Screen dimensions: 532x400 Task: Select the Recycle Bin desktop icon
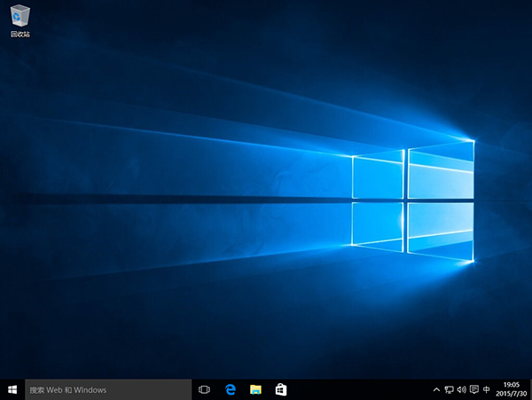pyautogui.click(x=19, y=16)
